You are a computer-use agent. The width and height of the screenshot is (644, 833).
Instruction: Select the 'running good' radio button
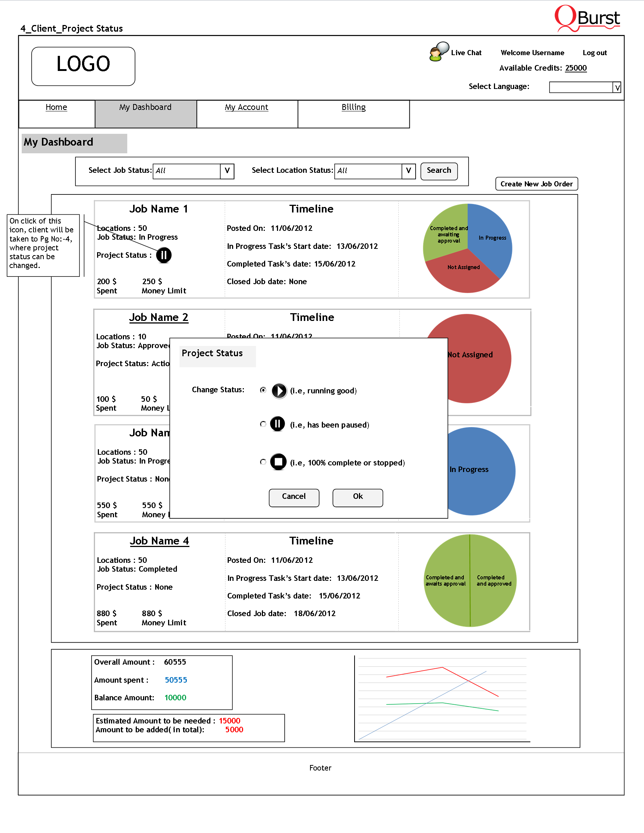click(263, 390)
